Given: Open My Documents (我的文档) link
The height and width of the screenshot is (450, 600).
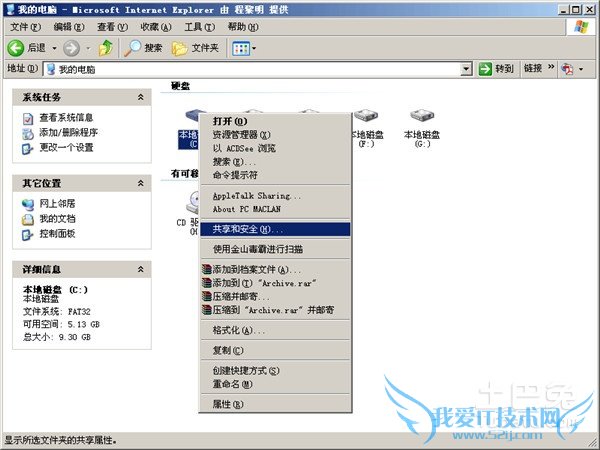Looking at the screenshot, I should tap(57, 219).
